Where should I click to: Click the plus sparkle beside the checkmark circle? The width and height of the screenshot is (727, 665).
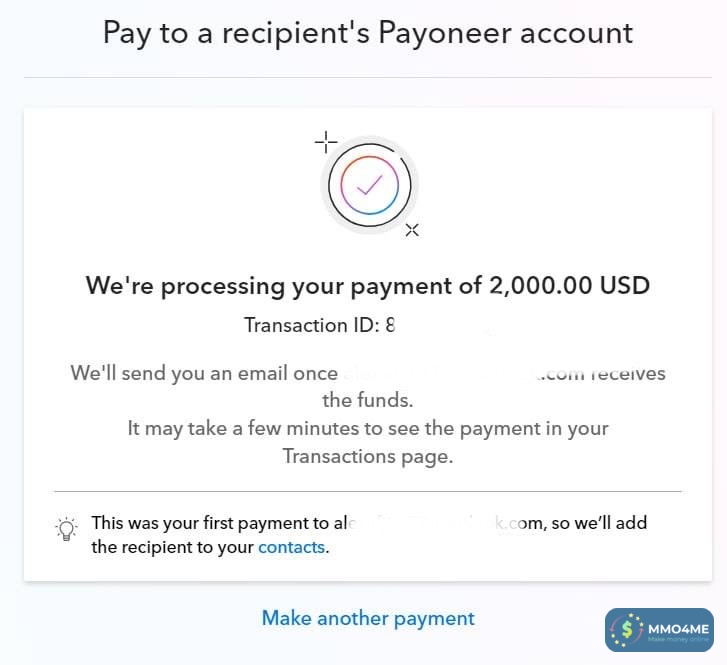[325, 141]
